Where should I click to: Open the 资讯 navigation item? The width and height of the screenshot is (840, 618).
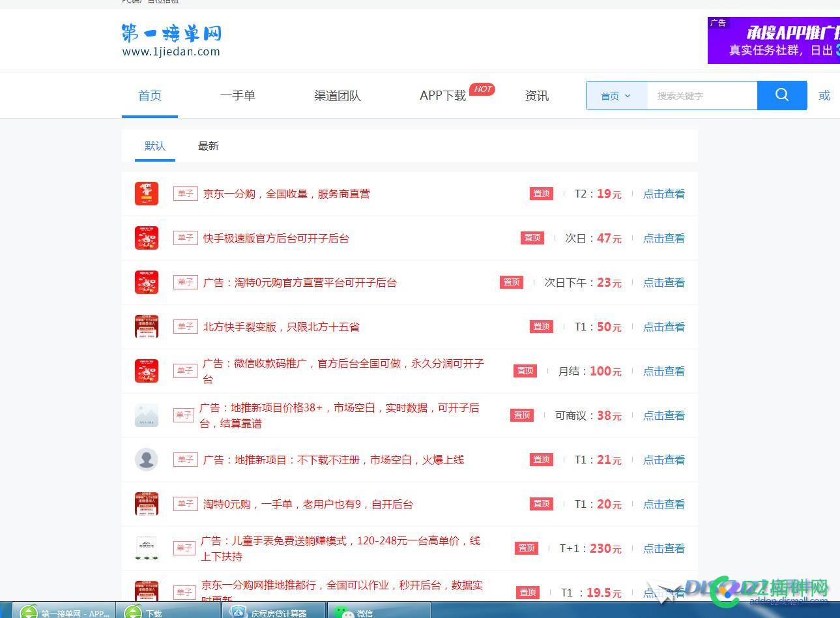[537, 96]
